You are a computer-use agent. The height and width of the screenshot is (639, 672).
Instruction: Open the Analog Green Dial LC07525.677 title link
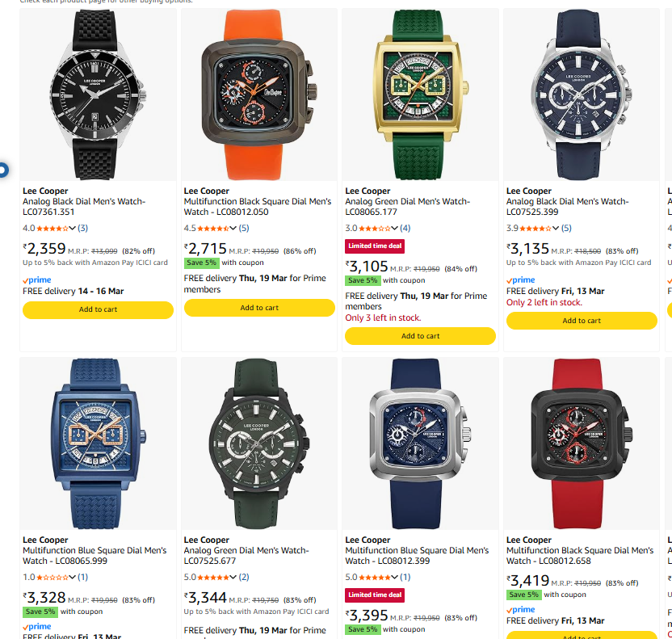[x=246, y=556]
